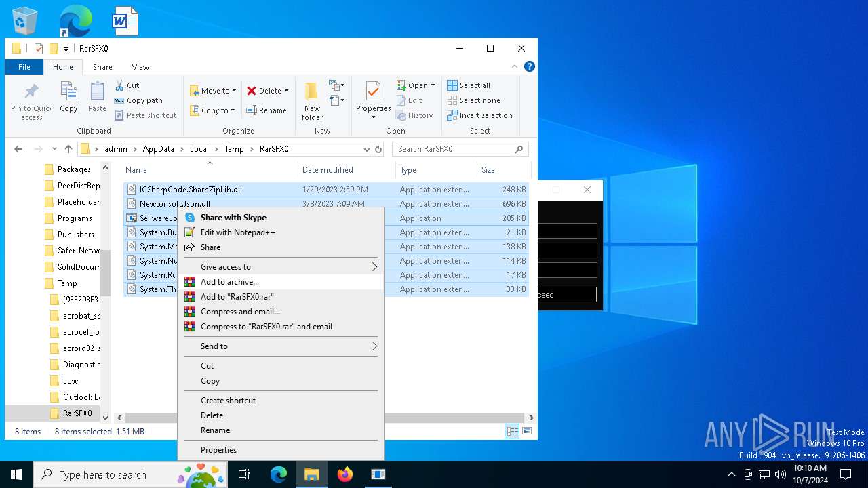868x488 pixels.
Task: Expand the address bar history dropdown
Action: (366, 149)
